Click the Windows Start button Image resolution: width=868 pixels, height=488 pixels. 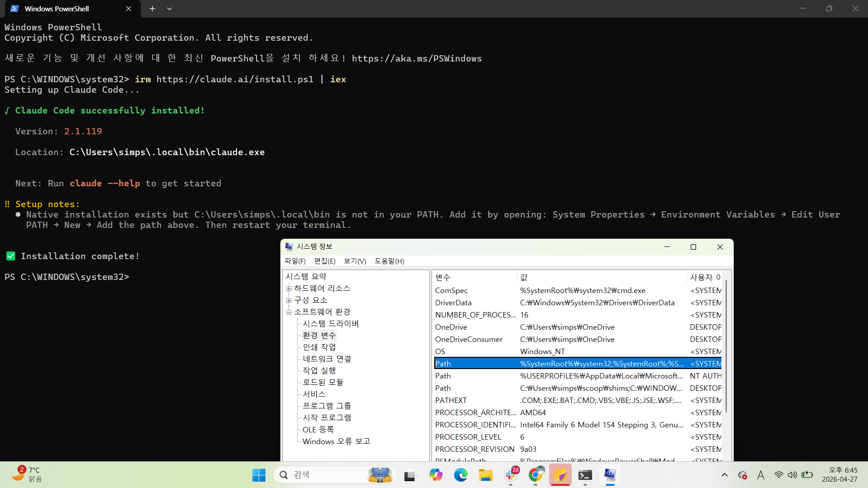tap(259, 475)
